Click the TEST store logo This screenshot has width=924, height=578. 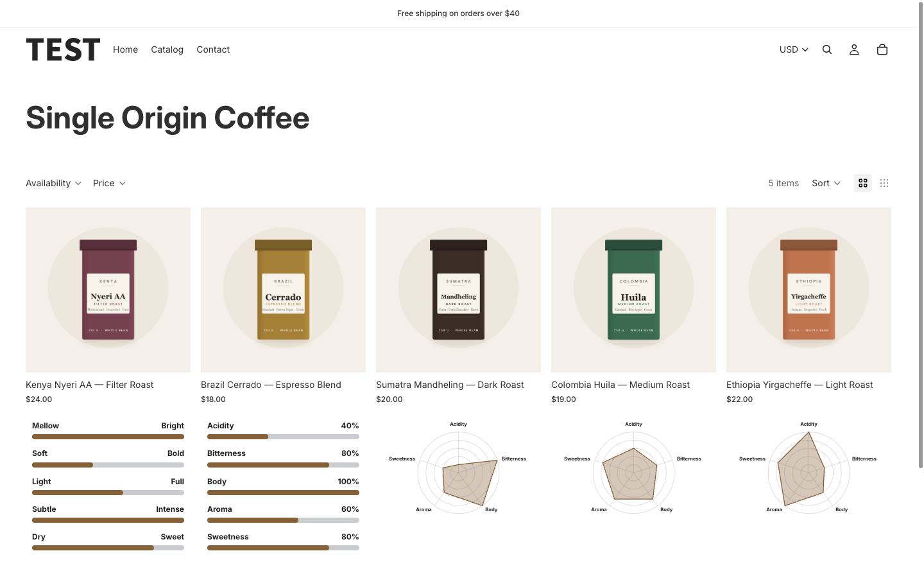[63, 49]
